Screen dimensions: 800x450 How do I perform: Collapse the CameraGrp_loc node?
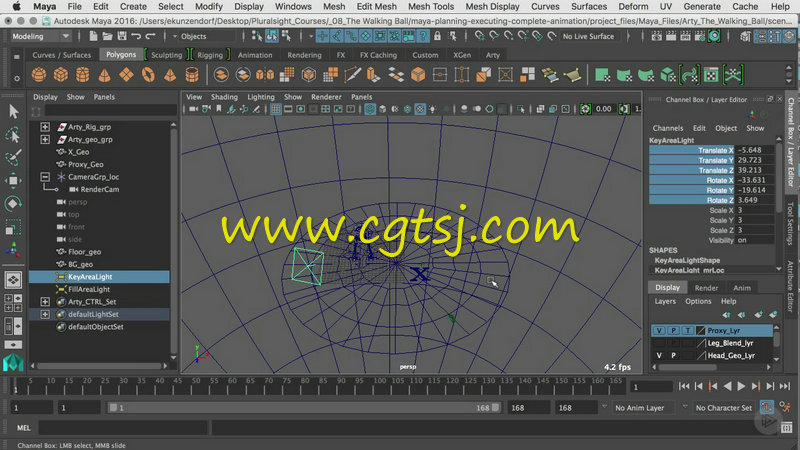coord(45,177)
